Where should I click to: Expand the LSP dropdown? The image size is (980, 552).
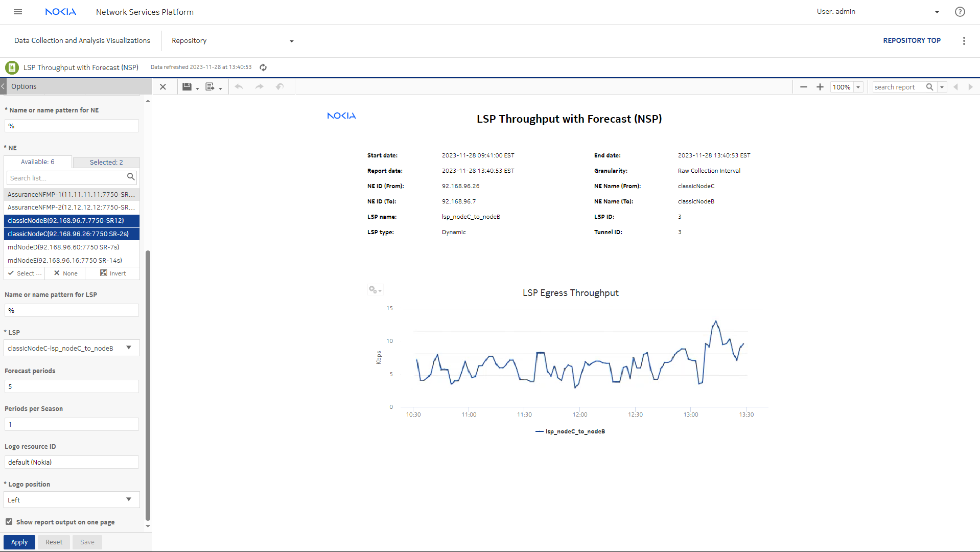pyautogui.click(x=129, y=348)
